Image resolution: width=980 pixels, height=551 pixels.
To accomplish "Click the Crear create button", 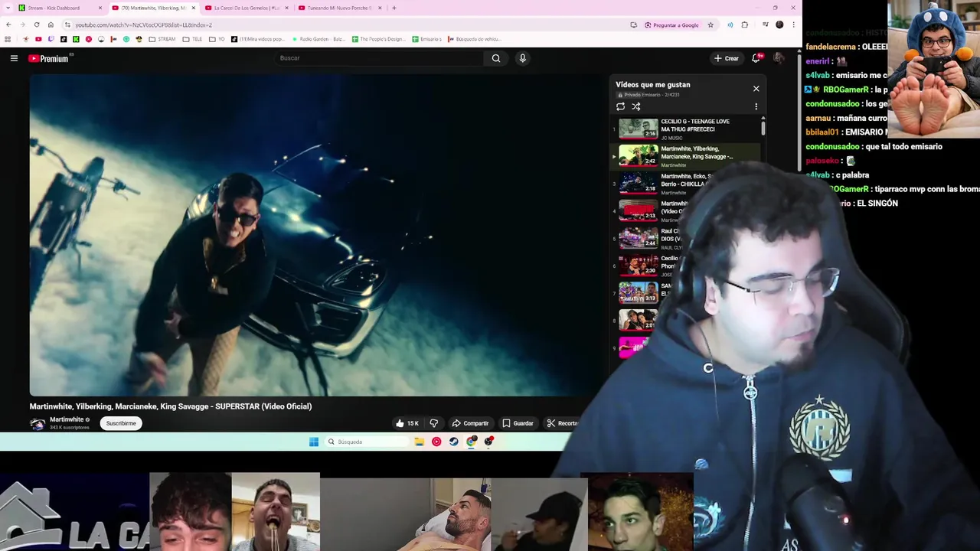I will 727,58.
